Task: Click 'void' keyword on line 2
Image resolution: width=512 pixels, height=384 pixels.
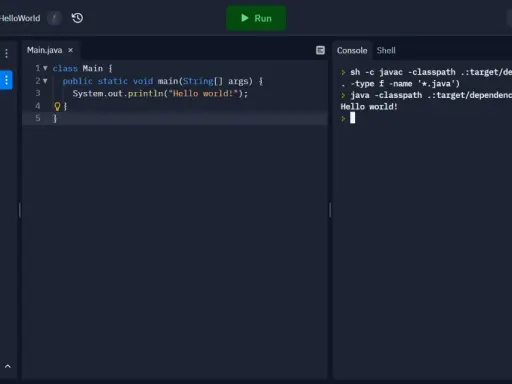Action: pyautogui.click(x=143, y=81)
